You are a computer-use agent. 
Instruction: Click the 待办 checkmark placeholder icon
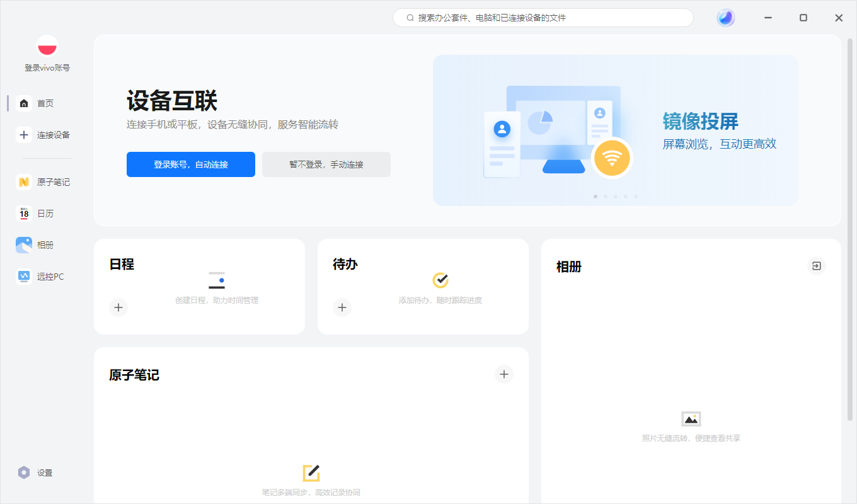coord(440,280)
